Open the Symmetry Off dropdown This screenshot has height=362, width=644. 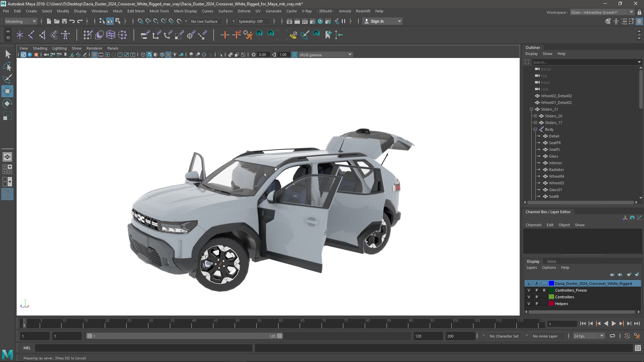(x=254, y=21)
